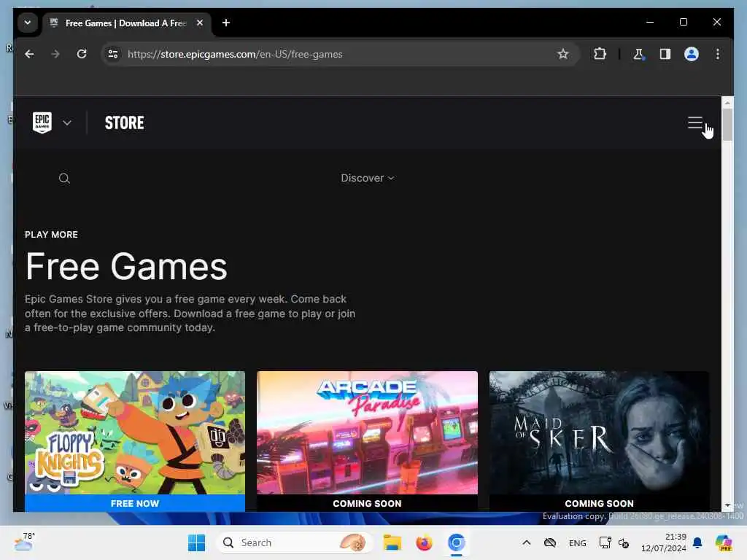Launch Firefox from the taskbar
Viewport: 747px width, 560px height.
pyautogui.click(x=424, y=542)
